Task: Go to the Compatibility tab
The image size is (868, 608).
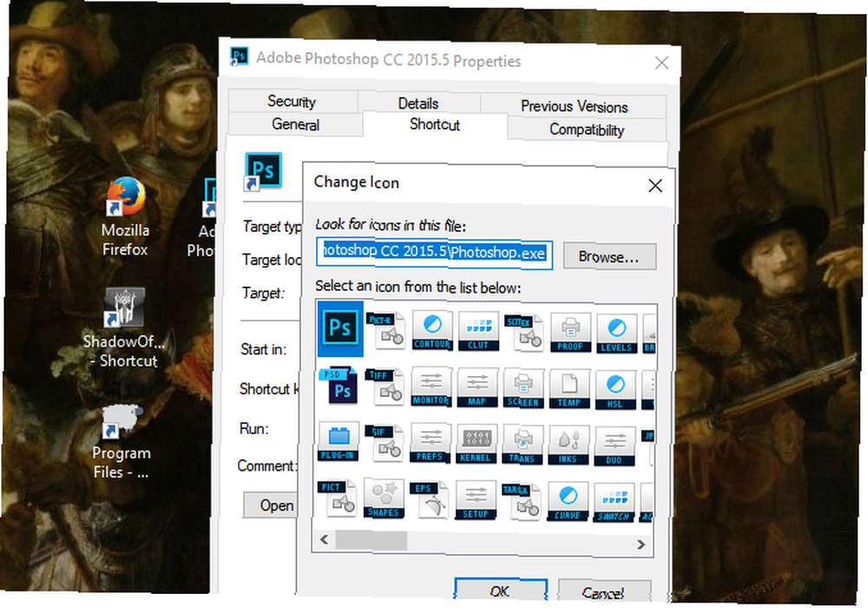Action: click(x=587, y=129)
